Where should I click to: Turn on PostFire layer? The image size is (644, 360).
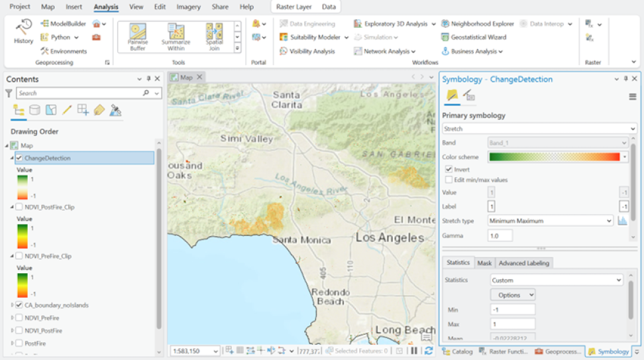click(19, 343)
